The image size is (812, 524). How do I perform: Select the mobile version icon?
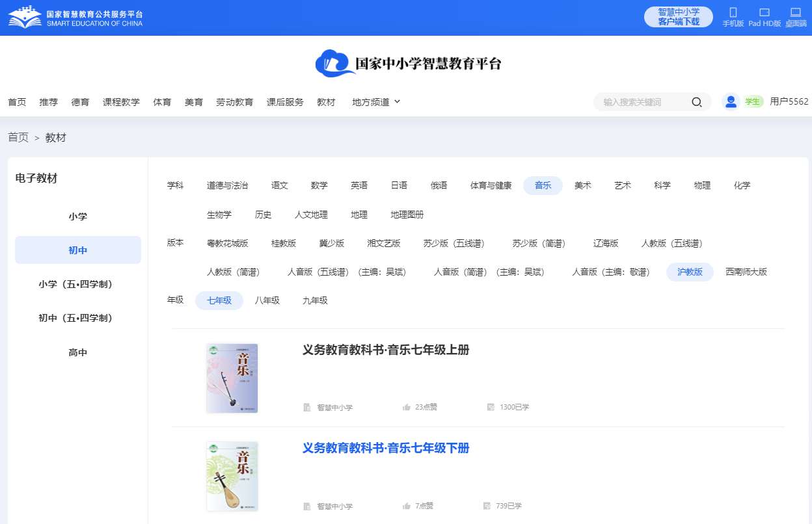tap(733, 12)
